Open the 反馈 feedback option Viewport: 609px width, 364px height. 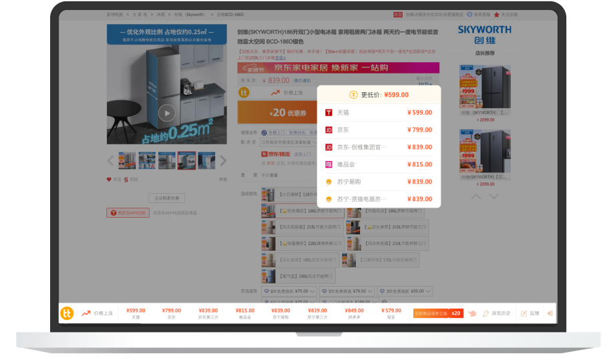[530, 313]
